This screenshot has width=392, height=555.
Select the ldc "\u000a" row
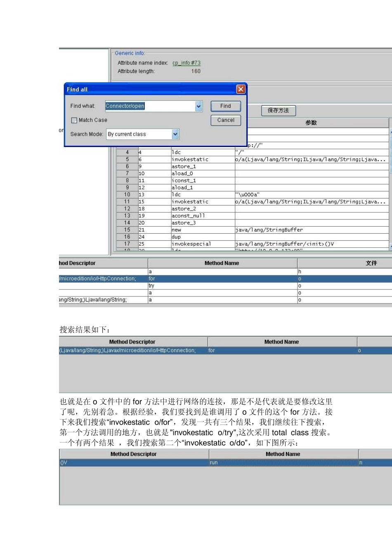tap(253, 194)
